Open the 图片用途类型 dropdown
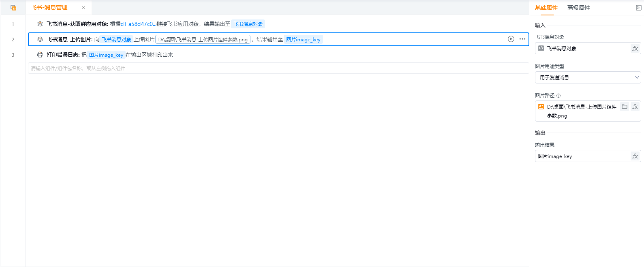This screenshot has height=267, width=644. (x=588, y=77)
